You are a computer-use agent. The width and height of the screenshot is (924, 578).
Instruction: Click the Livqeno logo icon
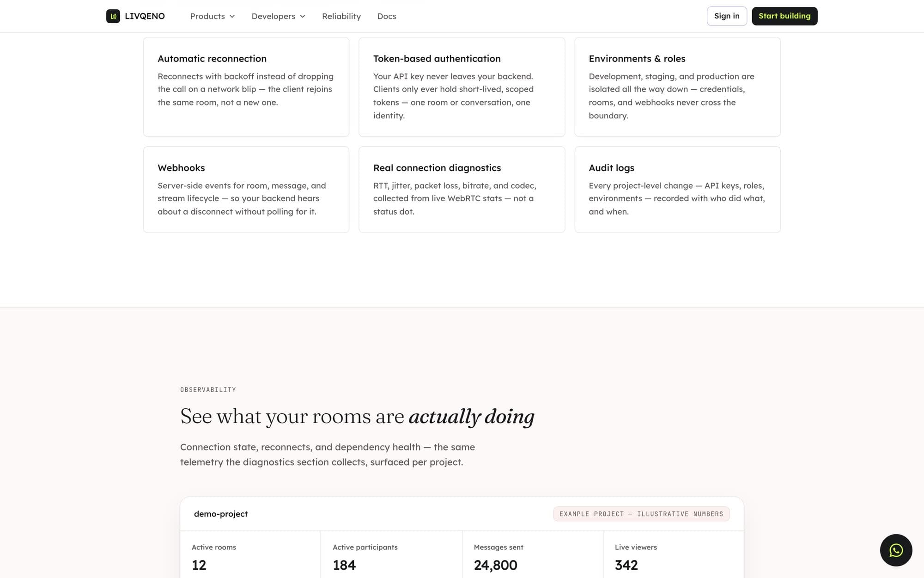coord(113,16)
